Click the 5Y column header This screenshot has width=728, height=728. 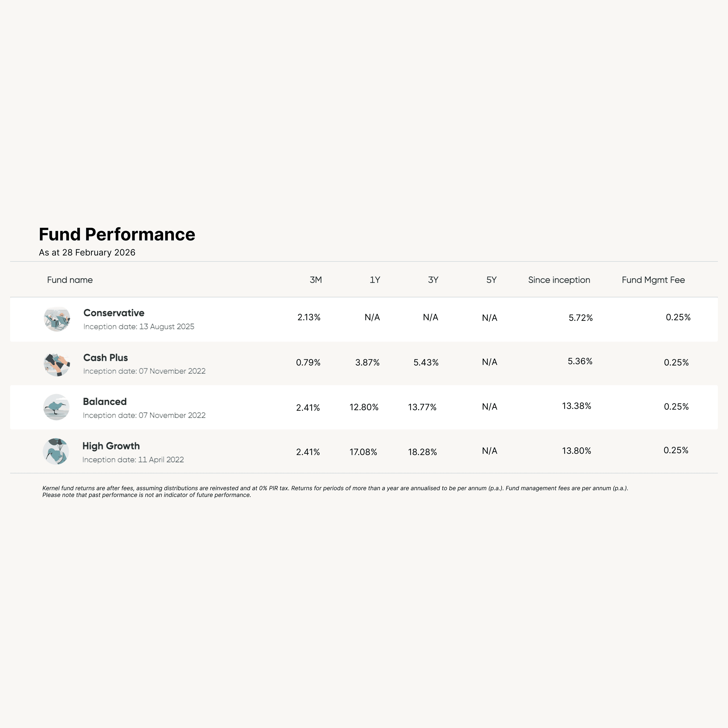click(491, 280)
